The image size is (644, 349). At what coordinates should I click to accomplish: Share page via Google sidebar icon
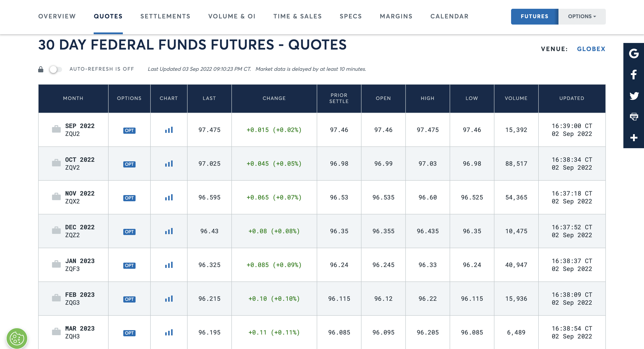pos(634,53)
